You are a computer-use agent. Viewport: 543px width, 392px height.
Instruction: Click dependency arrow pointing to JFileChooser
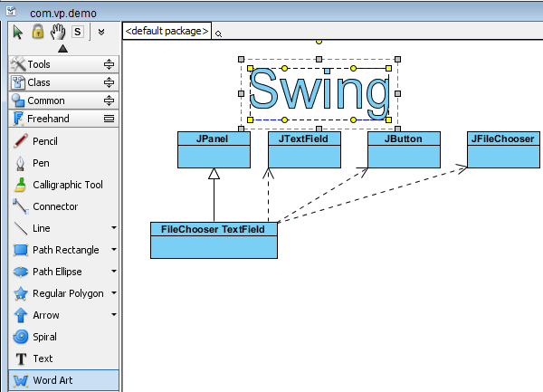click(x=372, y=195)
